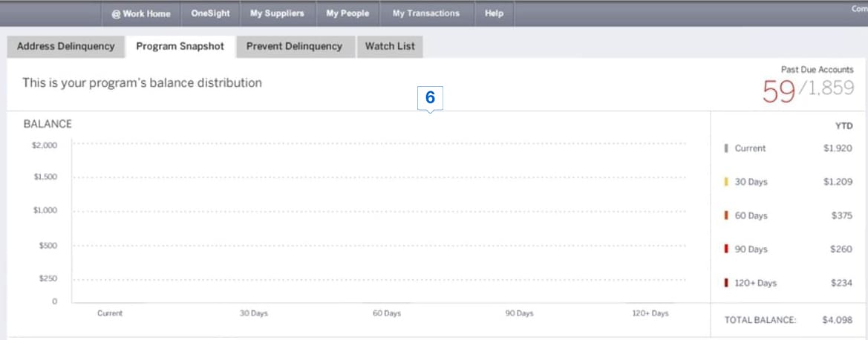This screenshot has width=868, height=340.
Task: Click the blue number 6 callout marker
Action: [x=430, y=98]
